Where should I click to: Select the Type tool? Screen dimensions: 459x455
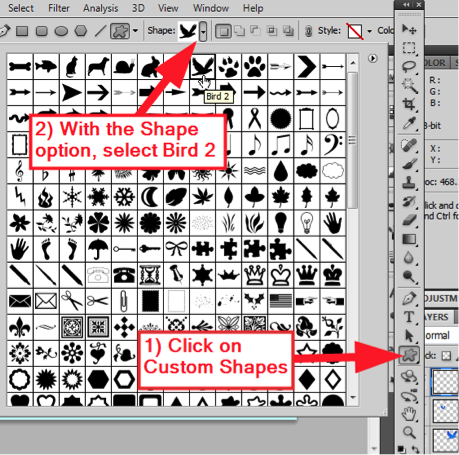coord(409,317)
